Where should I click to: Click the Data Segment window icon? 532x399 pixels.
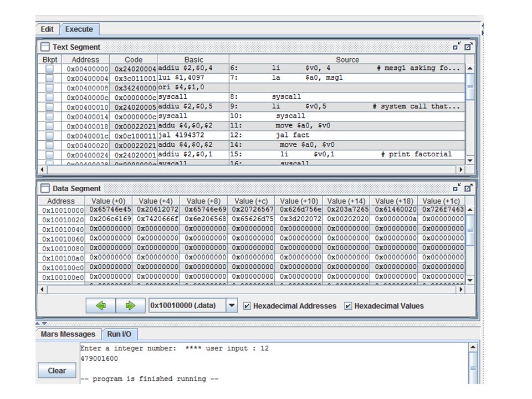pyautogui.click(x=45, y=188)
